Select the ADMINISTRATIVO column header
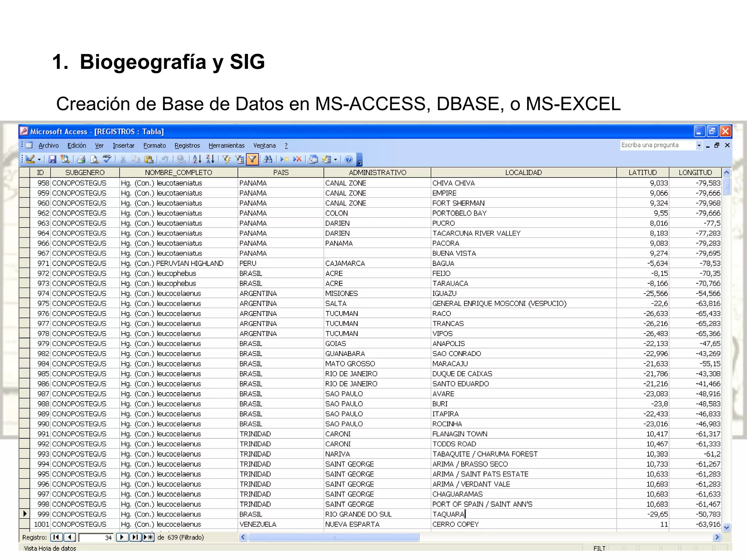This screenshot has height=560, width=747. 377,172
